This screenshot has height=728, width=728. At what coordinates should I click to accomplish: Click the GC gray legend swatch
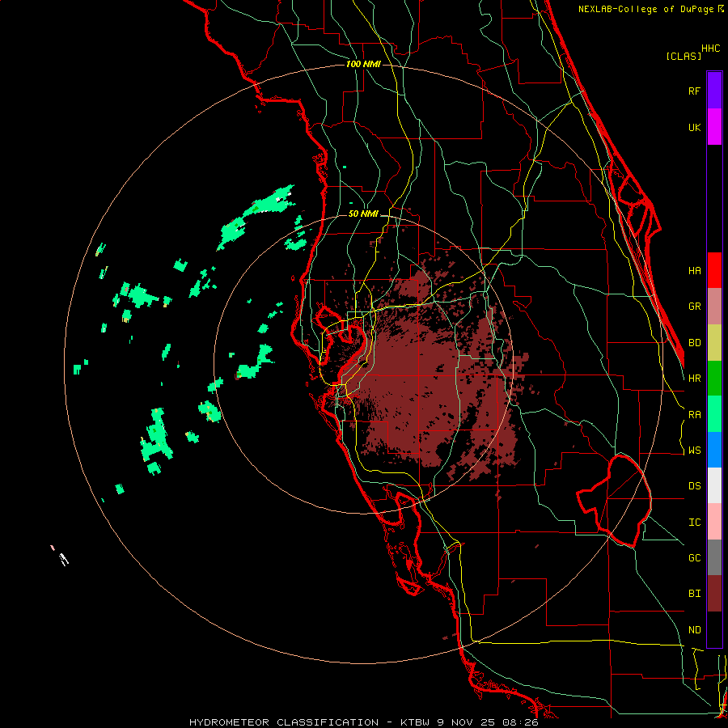click(x=714, y=557)
